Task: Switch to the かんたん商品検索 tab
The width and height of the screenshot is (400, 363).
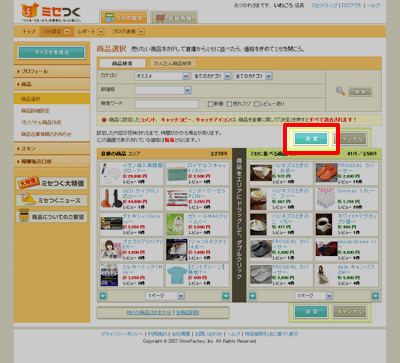Action: (173, 63)
